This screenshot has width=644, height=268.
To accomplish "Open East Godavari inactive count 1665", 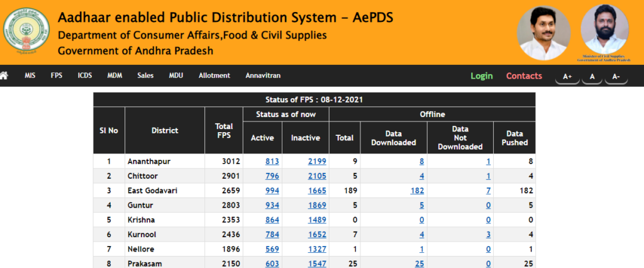I will [317, 191].
